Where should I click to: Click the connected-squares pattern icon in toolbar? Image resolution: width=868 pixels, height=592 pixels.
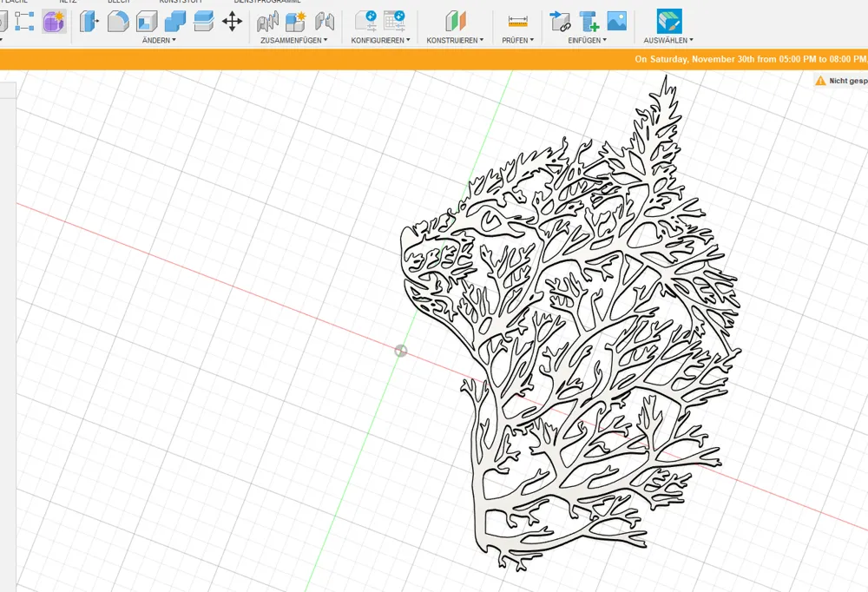coord(23,21)
